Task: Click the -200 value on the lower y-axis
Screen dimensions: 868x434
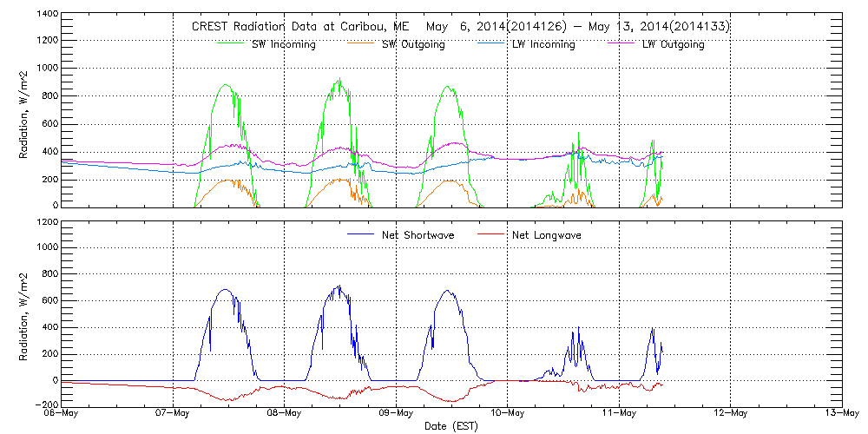Action: click(45, 405)
